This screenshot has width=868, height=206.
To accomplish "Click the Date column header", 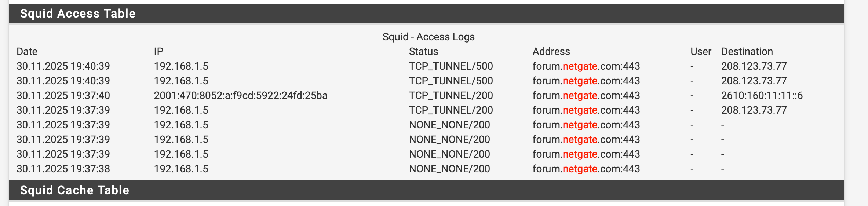I will [27, 51].
